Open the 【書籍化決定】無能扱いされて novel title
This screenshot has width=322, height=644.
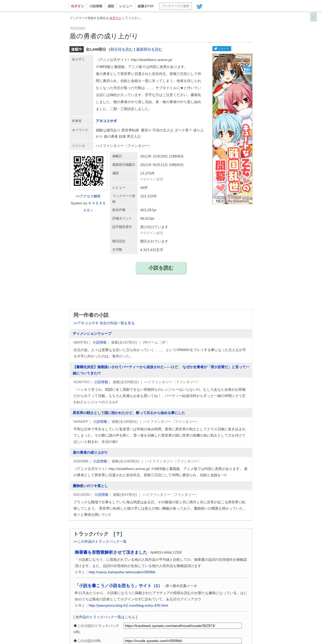[x=161, y=370]
